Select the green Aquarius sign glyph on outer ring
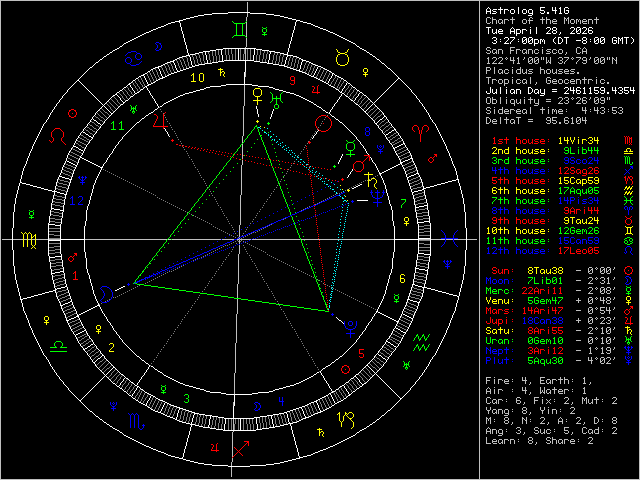 click(x=421, y=342)
